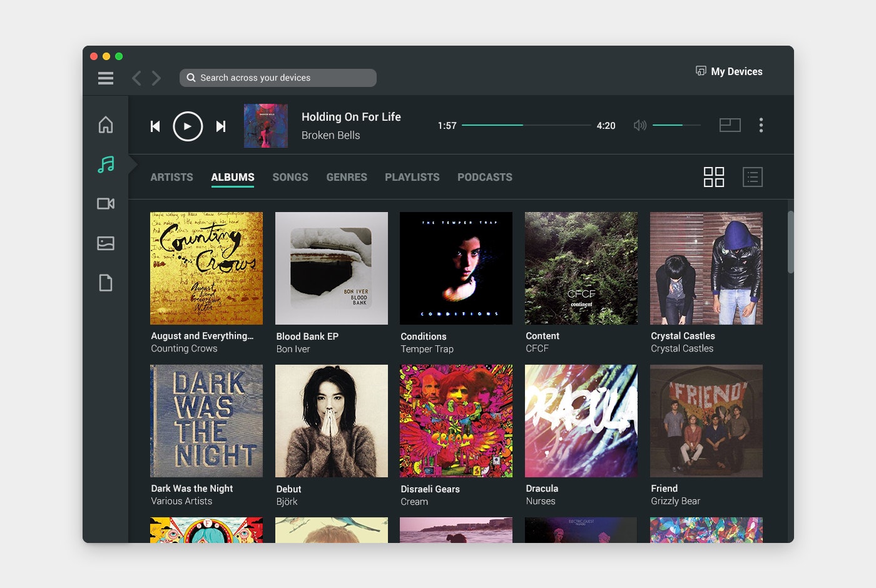Select the Music sidebar section
Screen dimensions: 876x588
point(106,165)
